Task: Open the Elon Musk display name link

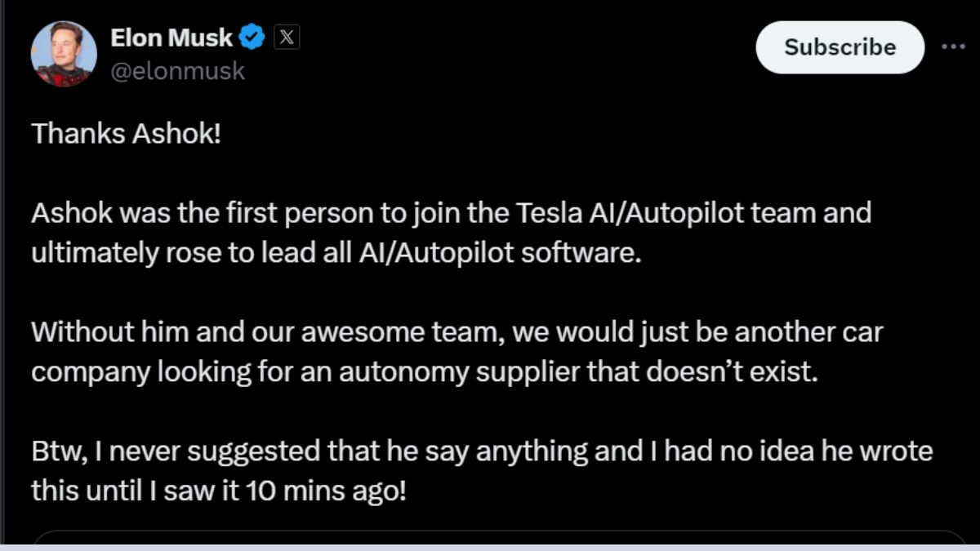Action: (x=171, y=37)
